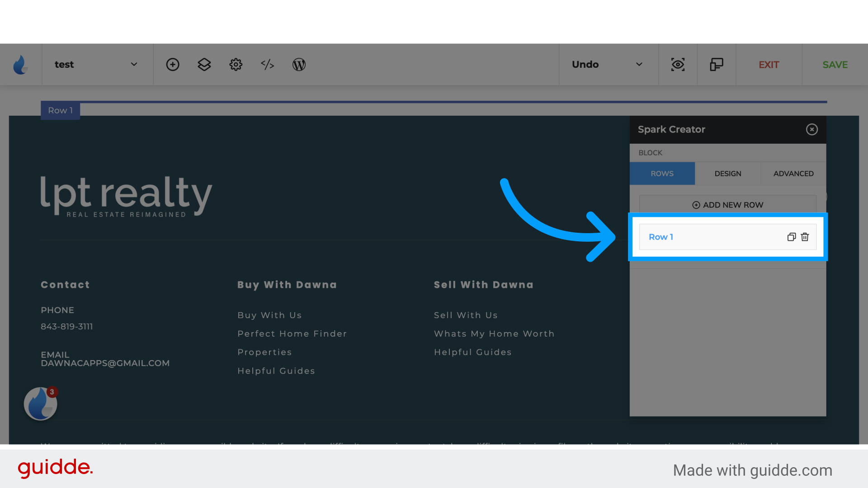The image size is (868, 488).
Task: Click the Preview eye icon
Action: click(x=678, y=64)
